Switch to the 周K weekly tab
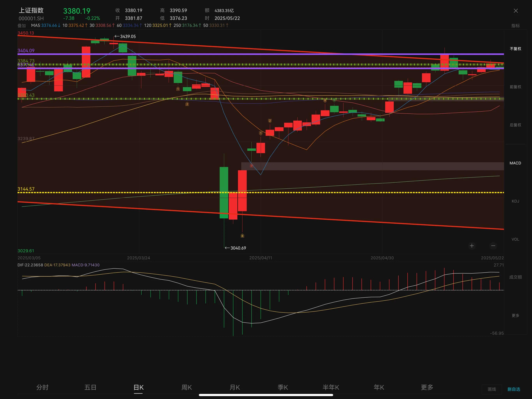This screenshot has height=399, width=532. [x=186, y=388]
